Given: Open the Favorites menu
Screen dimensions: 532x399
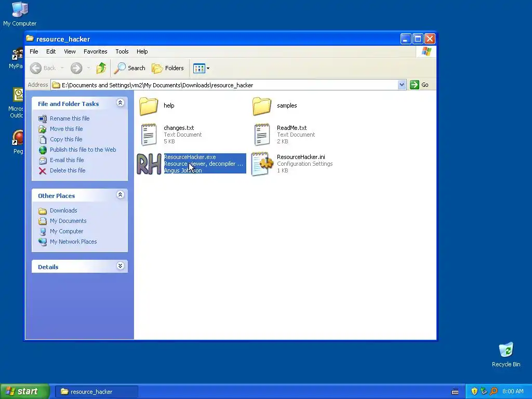Looking at the screenshot, I should tap(96, 51).
